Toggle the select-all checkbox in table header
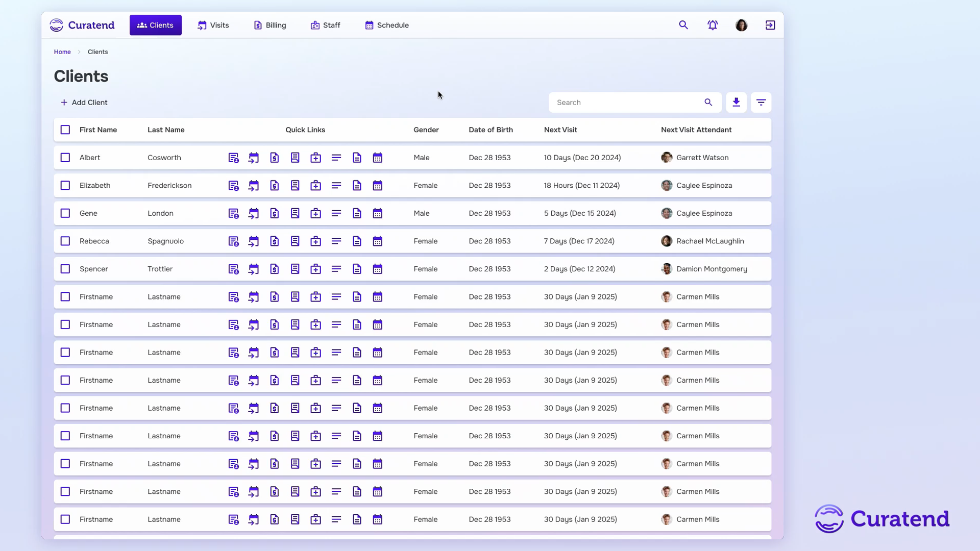Viewport: 980px width, 551px height. click(65, 130)
